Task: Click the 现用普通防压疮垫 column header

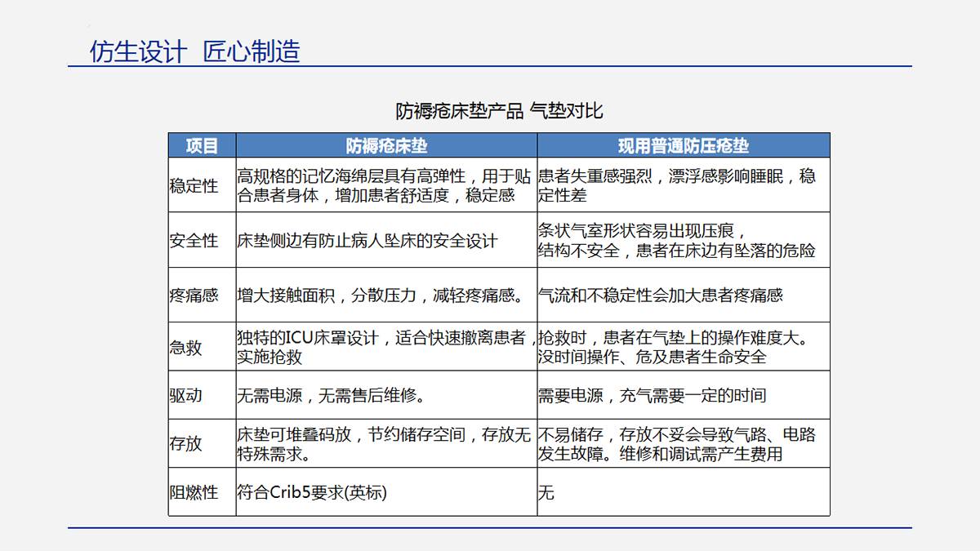Action: [x=683, y=146]
